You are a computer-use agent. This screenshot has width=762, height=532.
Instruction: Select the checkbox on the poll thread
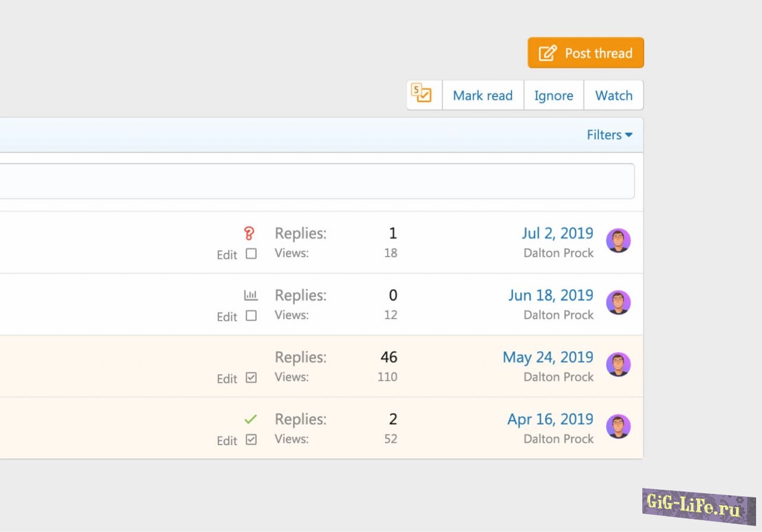coord(251,316)
